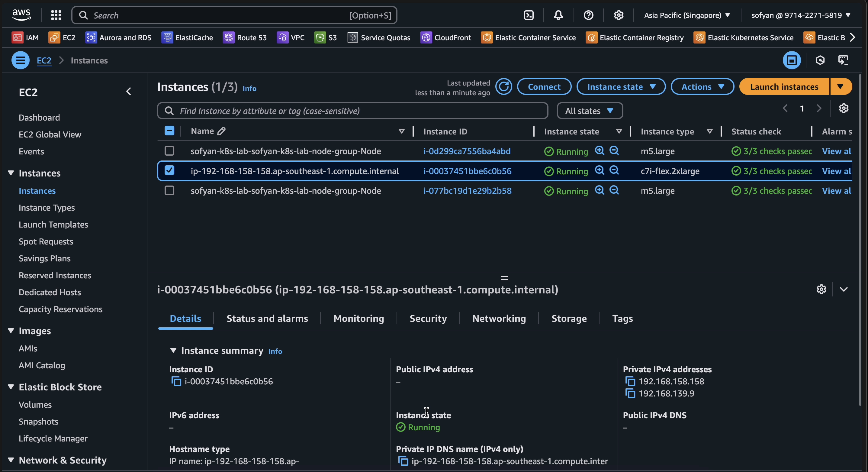
Task: Open the Instance state dropdown button
Action: pyautogui.click(x=621, y=87)
